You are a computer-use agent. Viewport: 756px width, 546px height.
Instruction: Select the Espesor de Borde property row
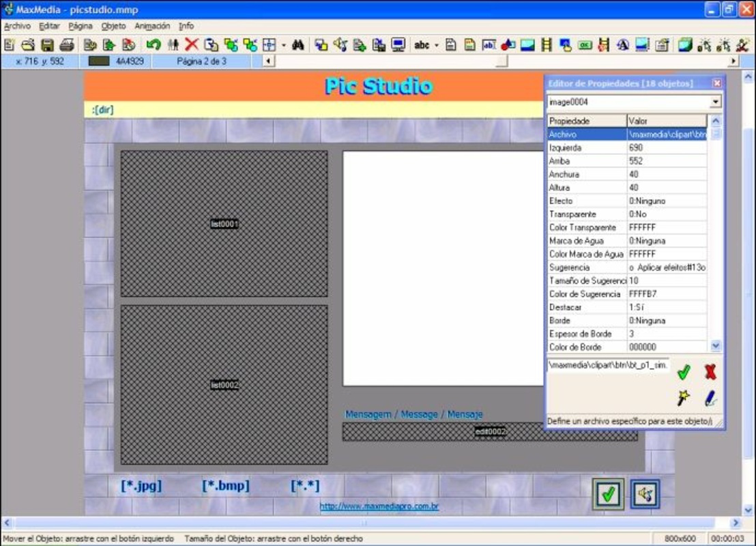pos(627,334)
